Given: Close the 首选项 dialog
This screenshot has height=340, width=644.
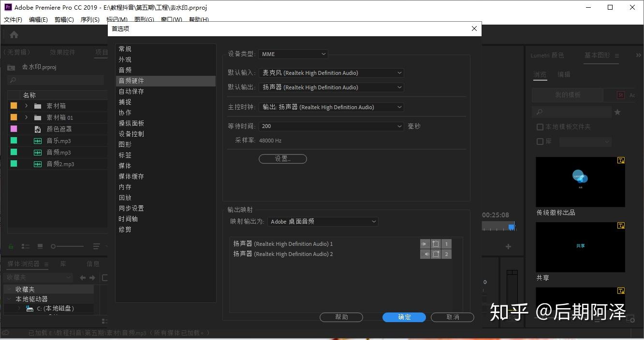Looking at the screenshot, I should 474,28.
